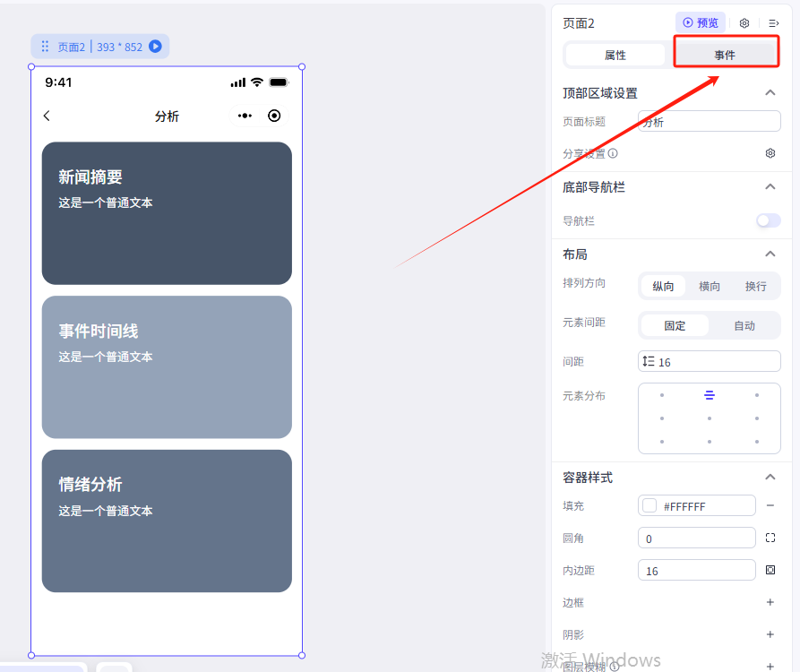Click the collapse panel icon at top right
The height and width of the screenshot is (672, 800).
pos(774,23)
